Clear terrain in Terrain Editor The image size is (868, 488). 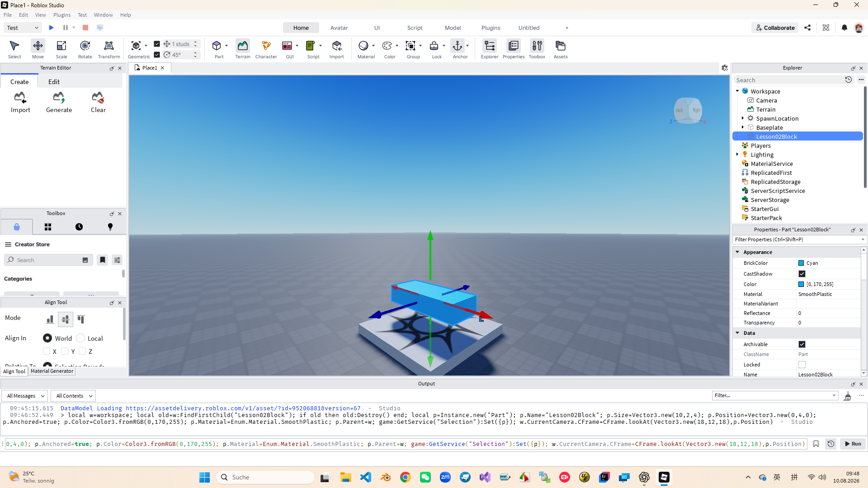(x=98, y=103)
